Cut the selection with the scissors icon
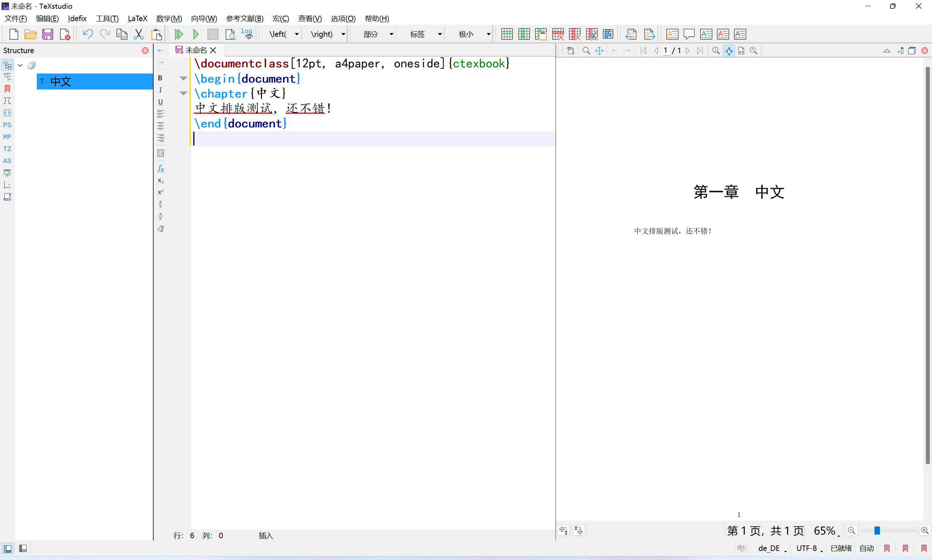 coord(139,34)
